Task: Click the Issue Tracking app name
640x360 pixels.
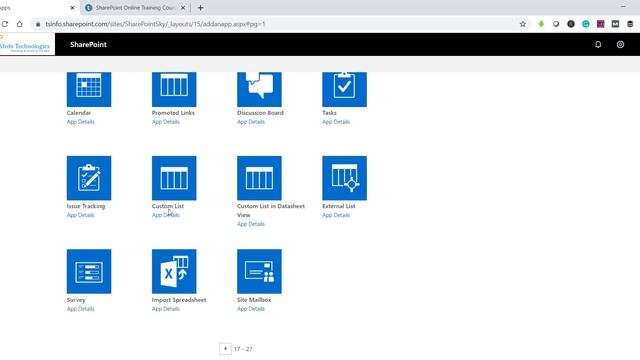Action: click(x=86, y=206)
